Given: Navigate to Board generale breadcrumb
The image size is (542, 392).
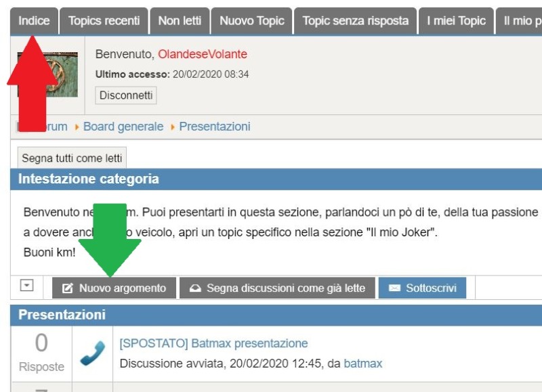Looking at the screenshot, I should tap(123, 127).
